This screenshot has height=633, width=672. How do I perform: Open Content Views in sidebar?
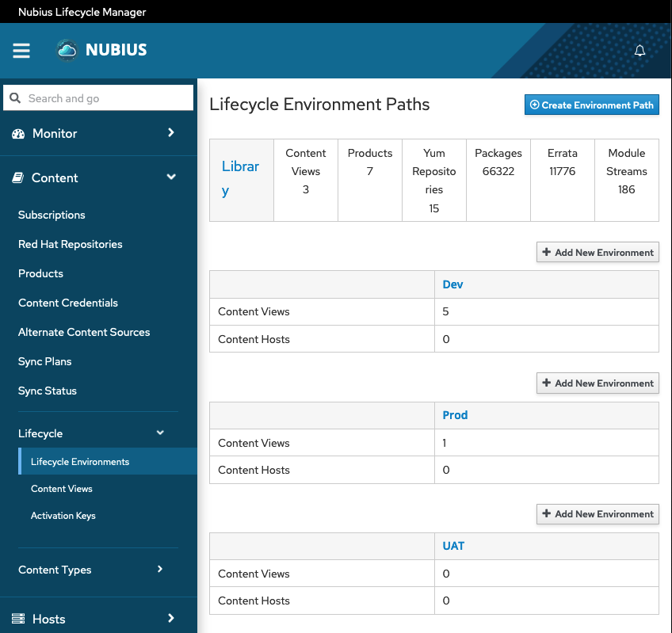pos(62,489)
